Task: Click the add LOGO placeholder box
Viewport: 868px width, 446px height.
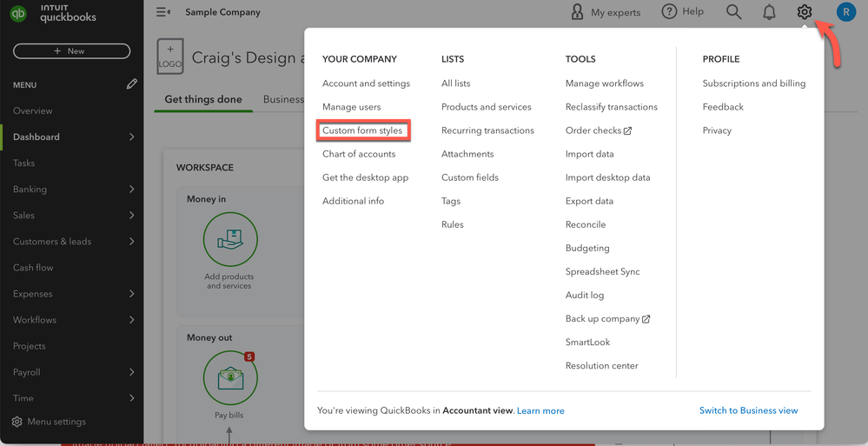Action: click(x=170, y=57)
